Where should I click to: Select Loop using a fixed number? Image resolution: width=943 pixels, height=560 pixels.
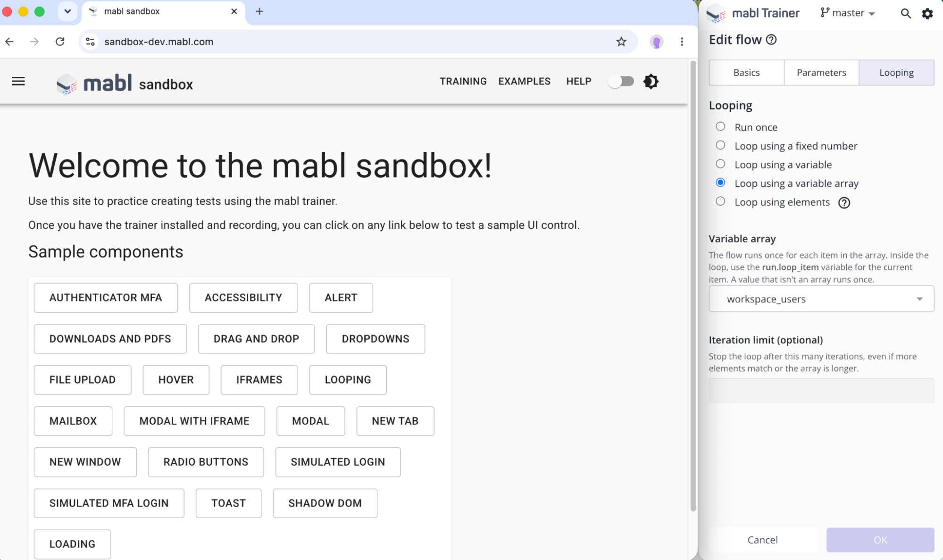pyautogui.click(x=720, y=145)
